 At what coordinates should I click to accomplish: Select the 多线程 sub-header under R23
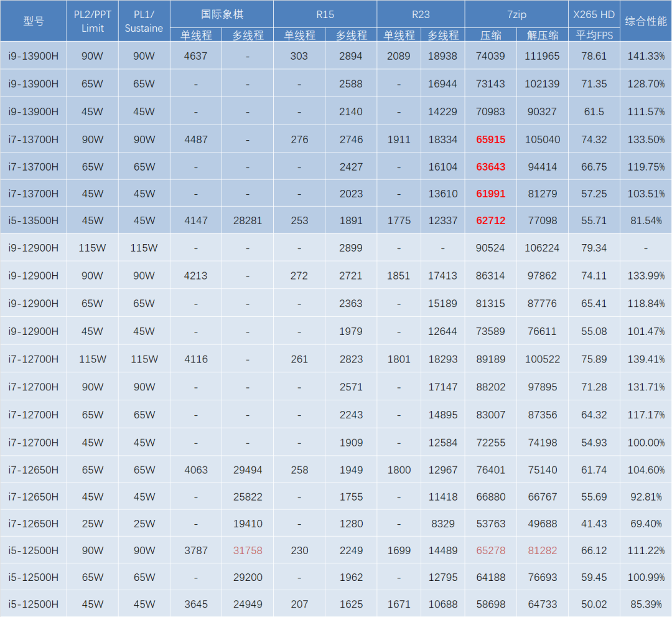pos(442,35)
